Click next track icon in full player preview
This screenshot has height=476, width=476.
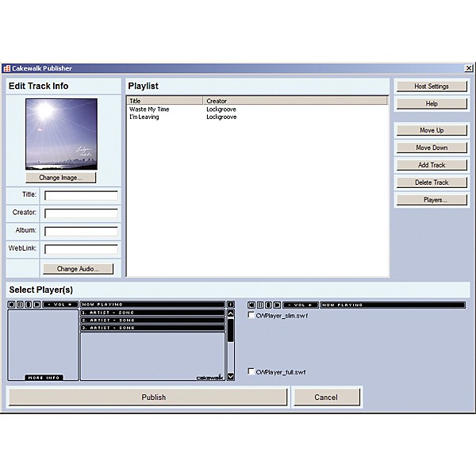point(36,304)
